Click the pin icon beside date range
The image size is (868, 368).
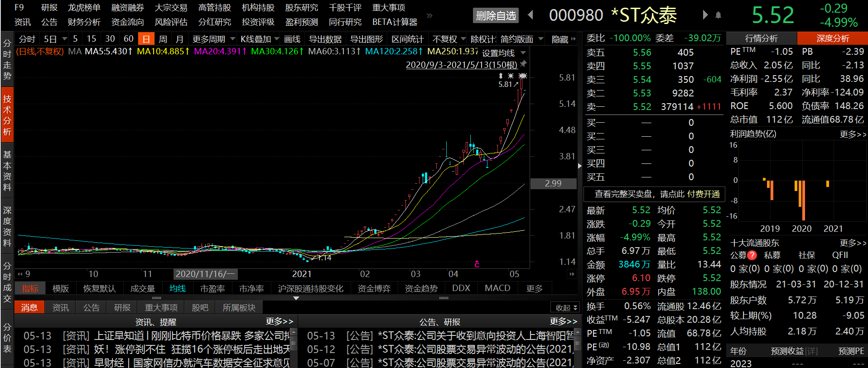[523, 64]
